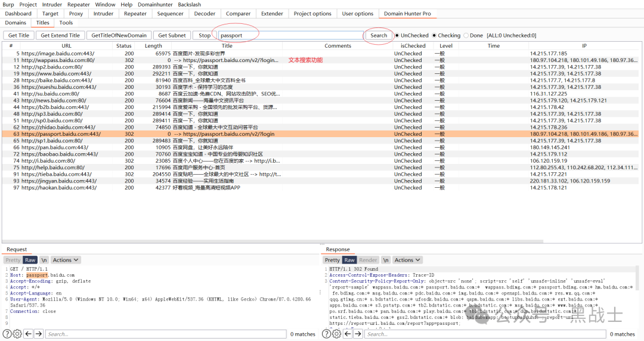Select row http://wappass.baidu.com:80/
The width and height of the screenshot is (644, 341).
click(x=320, y=60)
